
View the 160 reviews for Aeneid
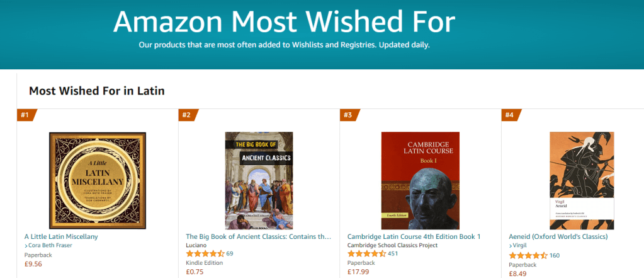click(554, 255)
